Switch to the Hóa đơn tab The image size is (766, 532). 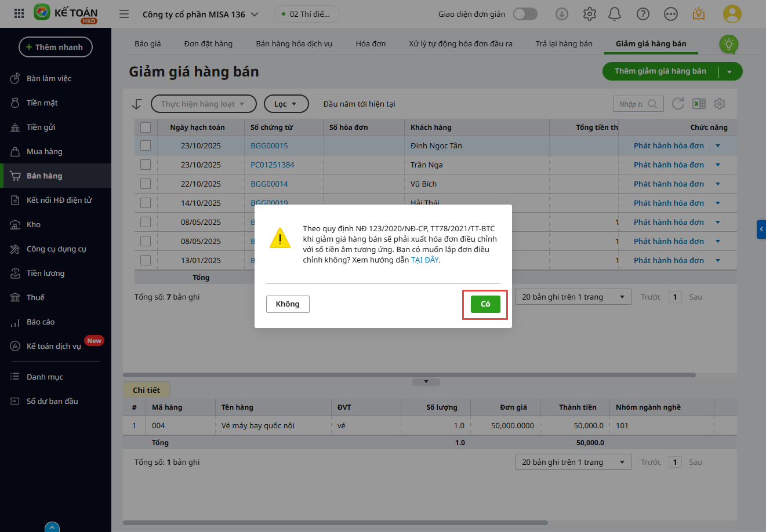tap(371, 43)
